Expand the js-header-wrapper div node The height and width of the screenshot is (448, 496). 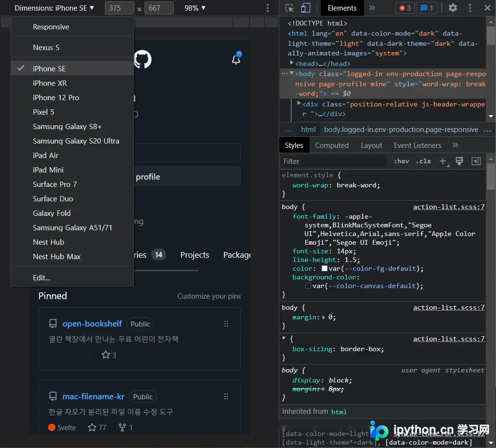[x=298, y=103]
